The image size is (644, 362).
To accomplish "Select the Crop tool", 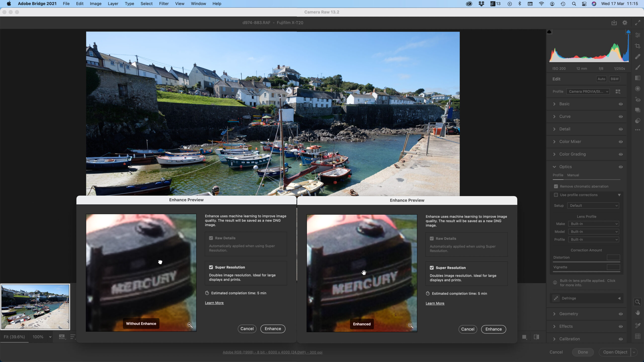I will coord(638,46).
